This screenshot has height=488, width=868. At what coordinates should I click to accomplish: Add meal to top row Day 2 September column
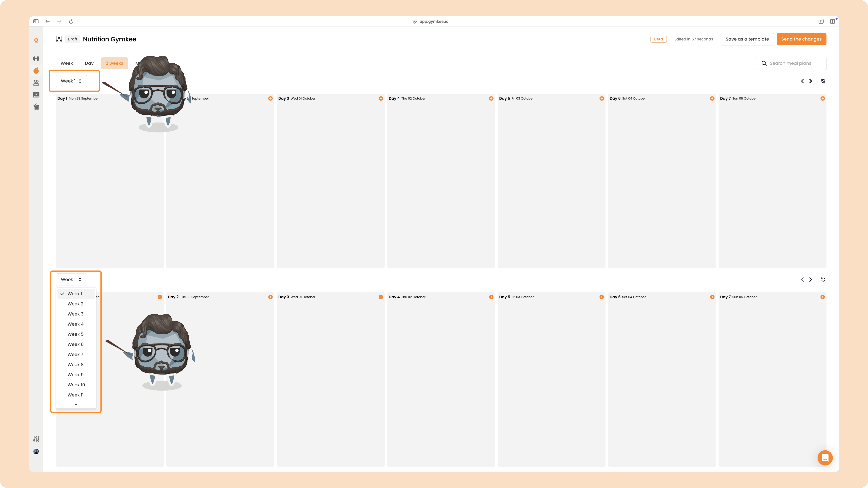coord(270,98)
